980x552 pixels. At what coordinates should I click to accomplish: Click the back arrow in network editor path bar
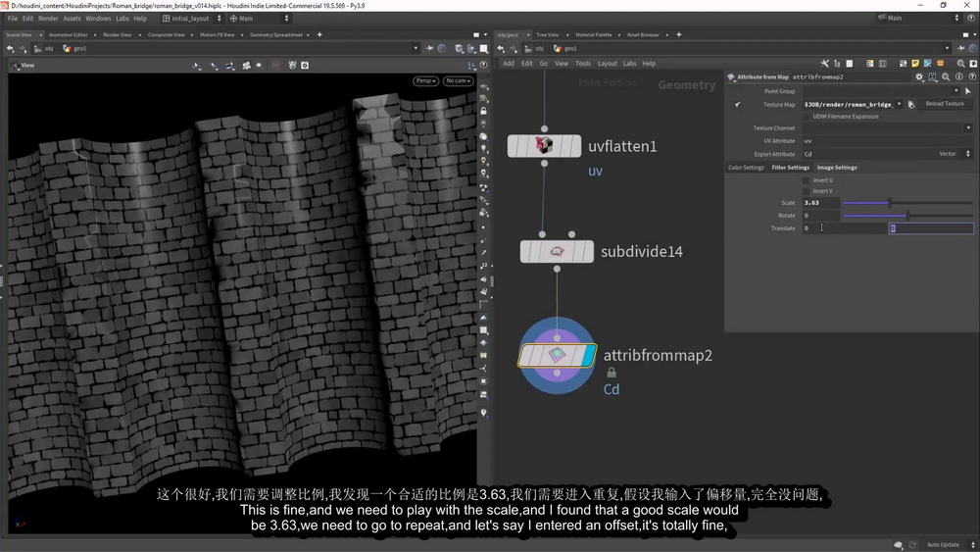tap(501, 48)
